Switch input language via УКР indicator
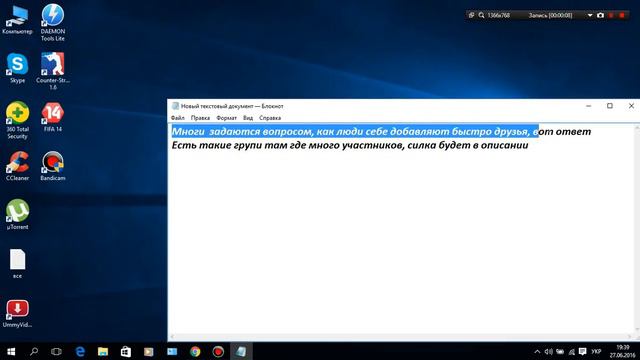The height and width of the screenshot is (360, 640). (x=596, y=351)
